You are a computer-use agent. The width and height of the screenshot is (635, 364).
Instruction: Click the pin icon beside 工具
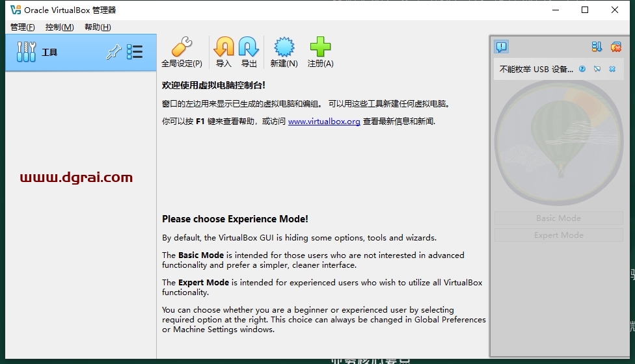(x=113, y=52)
